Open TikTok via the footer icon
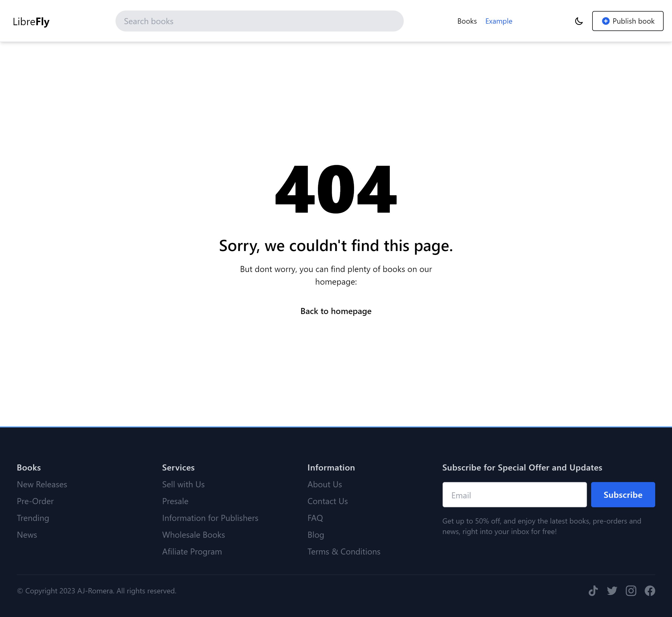 tap(593, 591)
